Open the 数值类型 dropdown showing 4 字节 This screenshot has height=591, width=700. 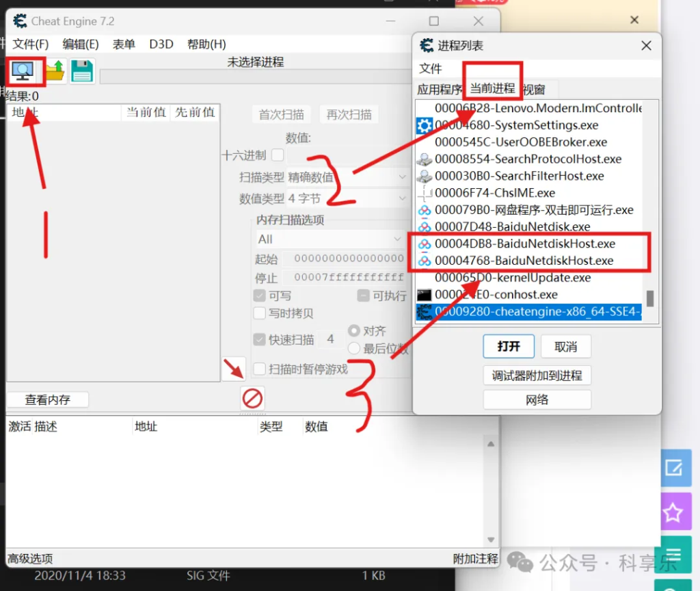click(x=347, y=198)
